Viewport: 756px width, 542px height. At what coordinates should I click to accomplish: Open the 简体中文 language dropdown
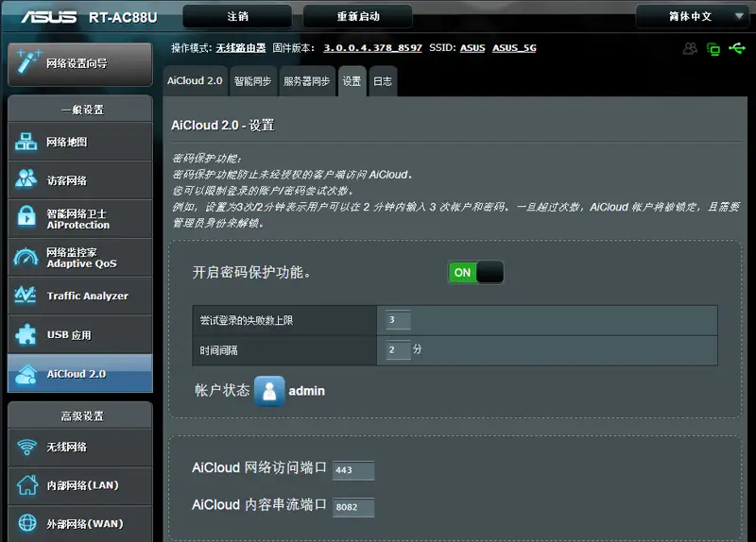tap(692, 16)
